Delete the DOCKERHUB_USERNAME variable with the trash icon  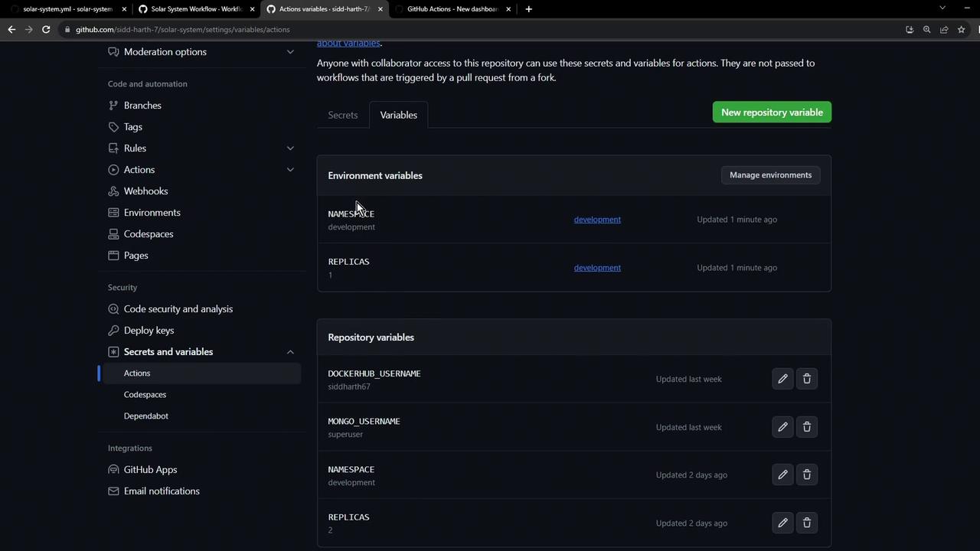807,379
